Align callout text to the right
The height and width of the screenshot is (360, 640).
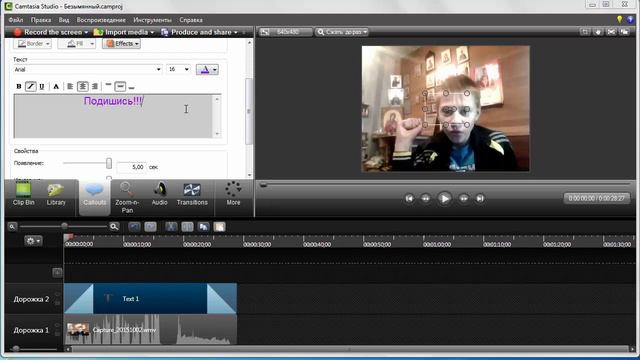[95, 87]
